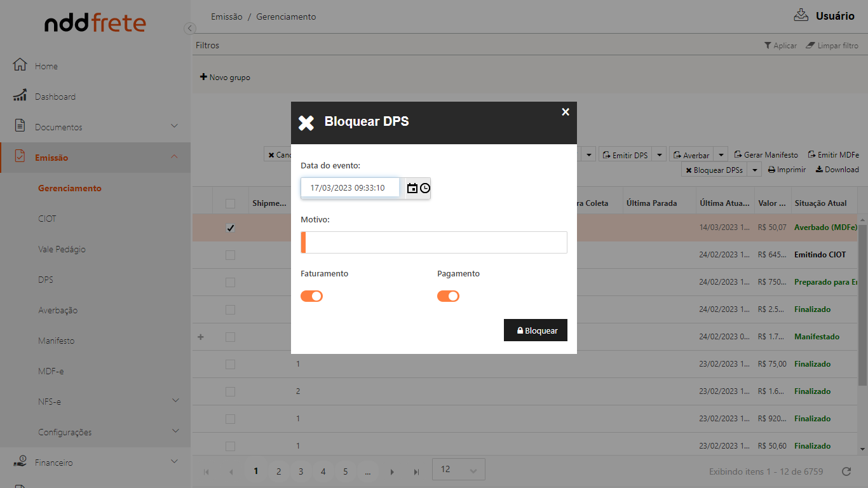This screenshot has width=868, height=488.
Task: Select Vale Pedágio menu item
Action: click(62, 249)
